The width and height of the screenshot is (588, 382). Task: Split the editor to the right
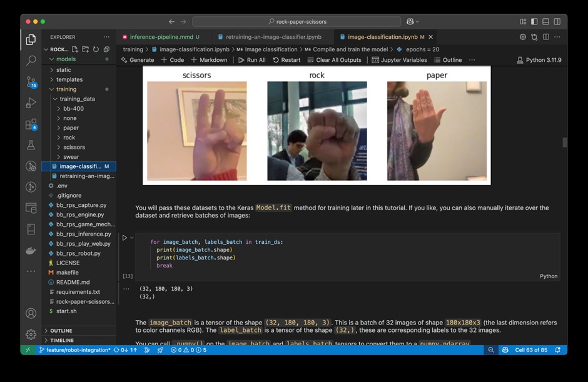click(x=546, y=37)
